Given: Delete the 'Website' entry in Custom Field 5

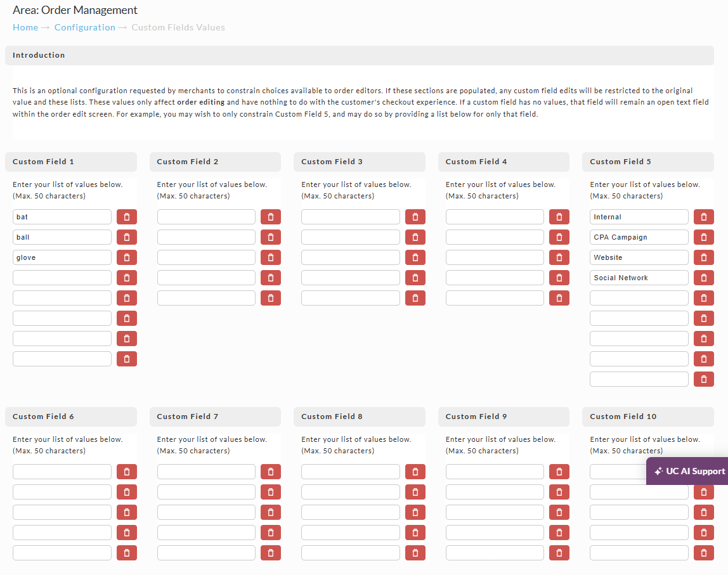Looking at the screenshot, I should 704,257.
